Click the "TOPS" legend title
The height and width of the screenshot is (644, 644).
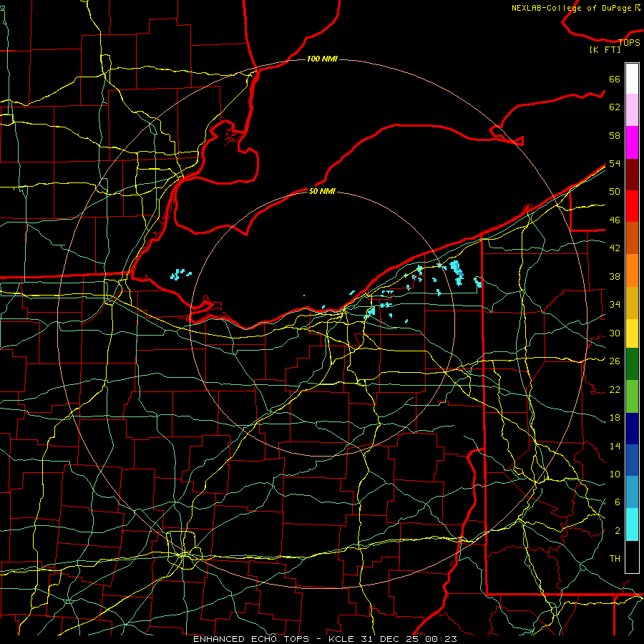[629, 42]
